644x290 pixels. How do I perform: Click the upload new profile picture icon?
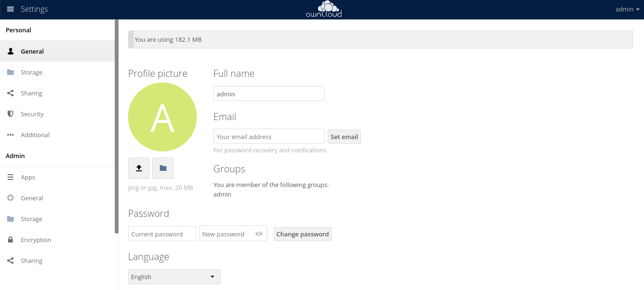(138, 168)
